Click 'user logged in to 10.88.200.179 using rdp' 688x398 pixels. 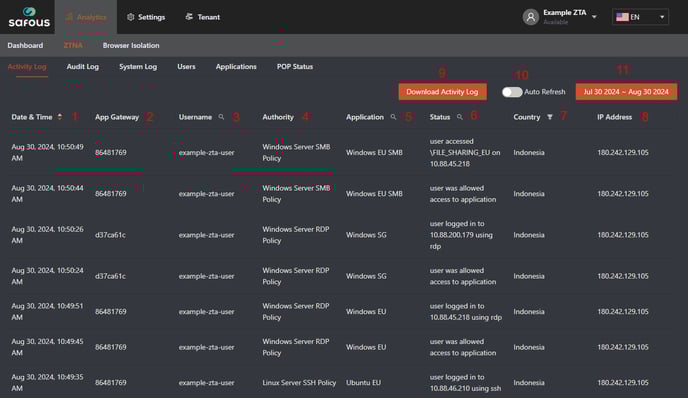[461, 235]
